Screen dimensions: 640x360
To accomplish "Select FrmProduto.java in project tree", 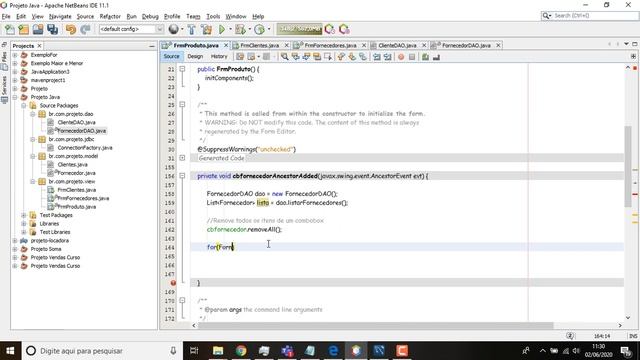I will click(x=76, y=207).
